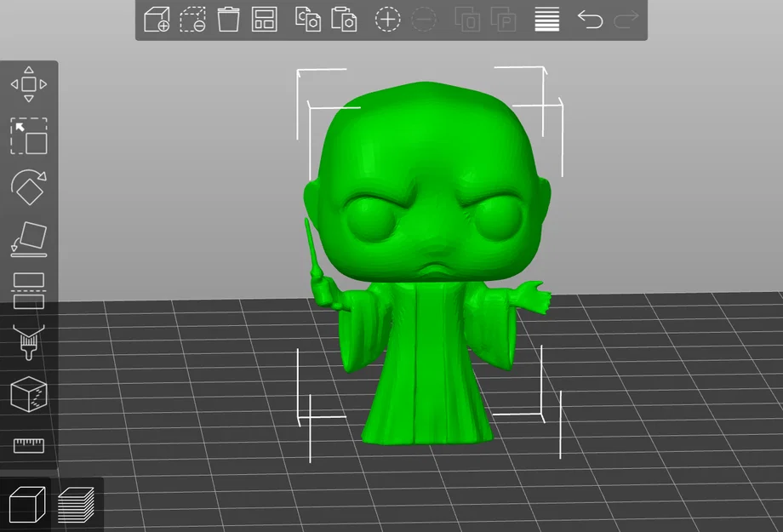Open the layers list panel
783x532 pixels.
[546, 19]
